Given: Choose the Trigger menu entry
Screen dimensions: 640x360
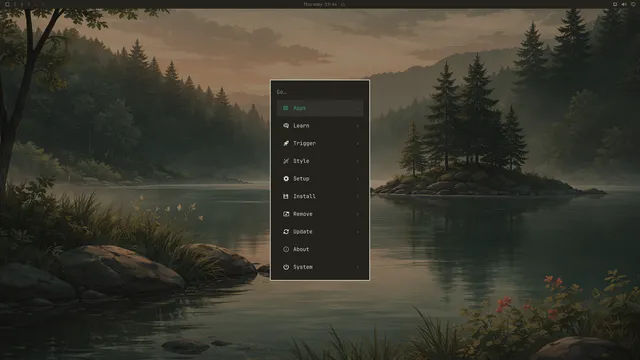Looking at the screenshot, I should coord(320,143).
